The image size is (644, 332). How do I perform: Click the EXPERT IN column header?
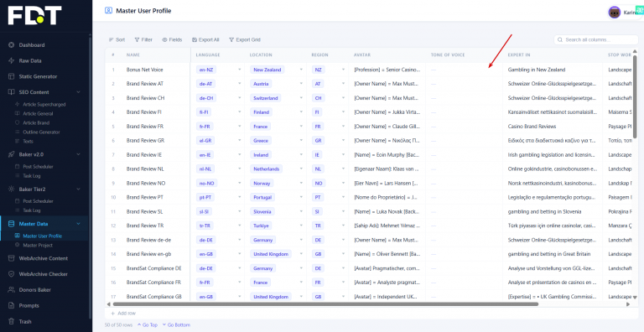click(x=519, y=54)
